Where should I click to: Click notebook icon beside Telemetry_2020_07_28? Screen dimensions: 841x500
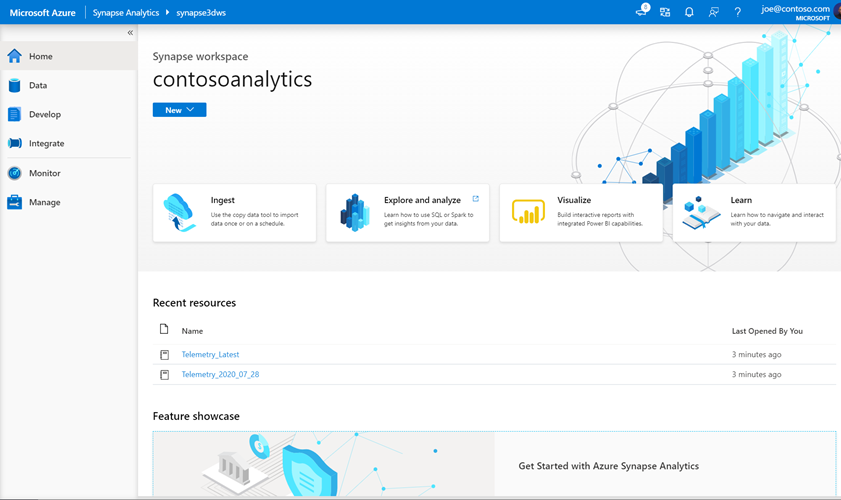(165, 374)
